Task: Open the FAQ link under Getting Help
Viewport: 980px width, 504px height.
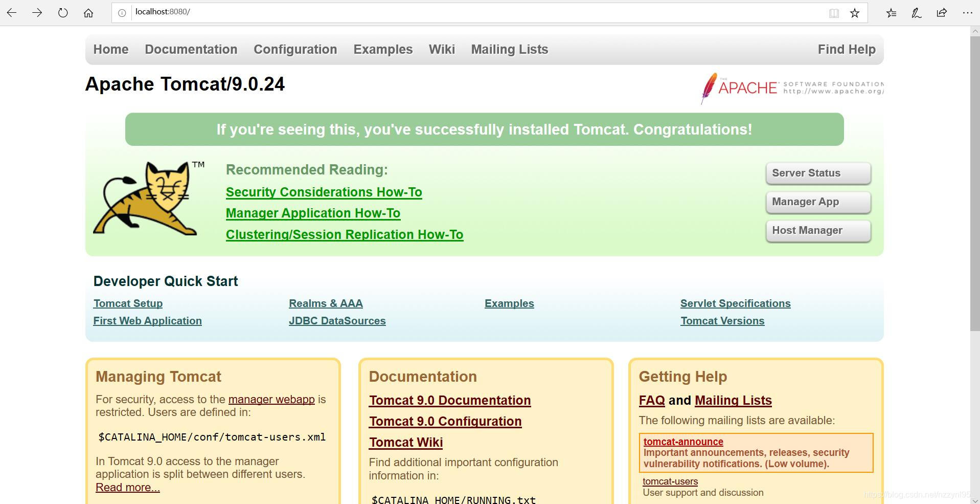Action: [652, 401]
